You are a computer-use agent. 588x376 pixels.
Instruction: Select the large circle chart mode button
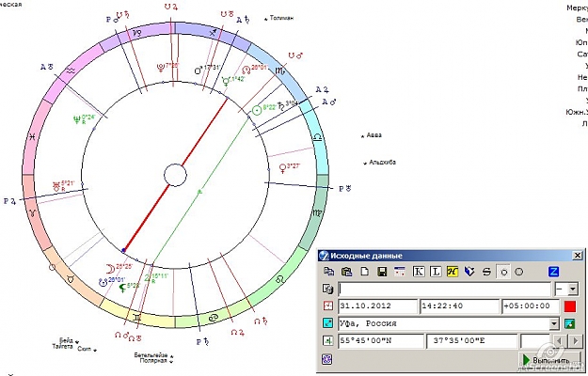519,272
